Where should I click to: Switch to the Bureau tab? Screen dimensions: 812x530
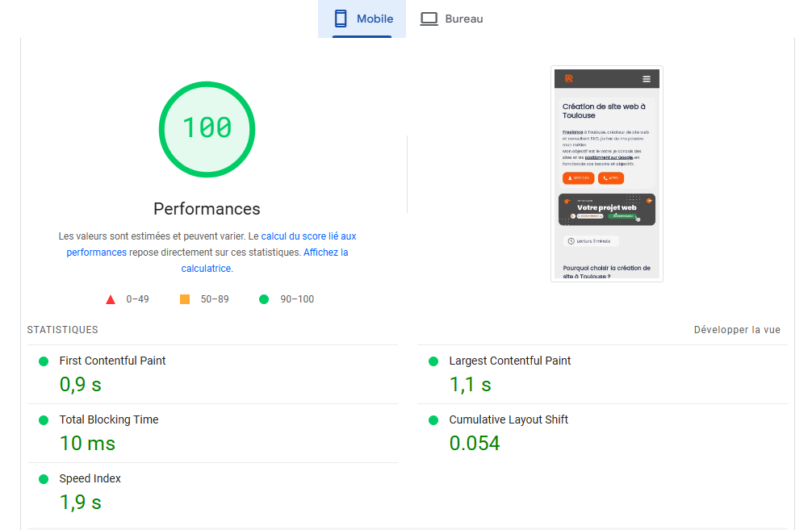451,19
